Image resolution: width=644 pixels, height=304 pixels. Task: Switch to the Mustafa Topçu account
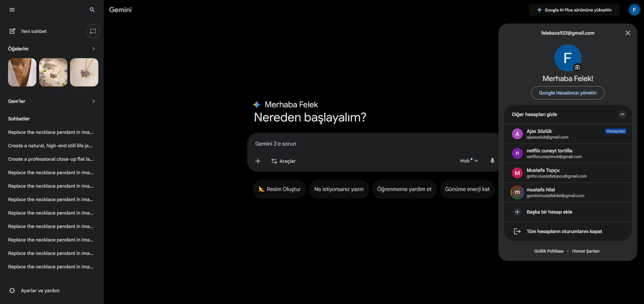tap(568, 173)
